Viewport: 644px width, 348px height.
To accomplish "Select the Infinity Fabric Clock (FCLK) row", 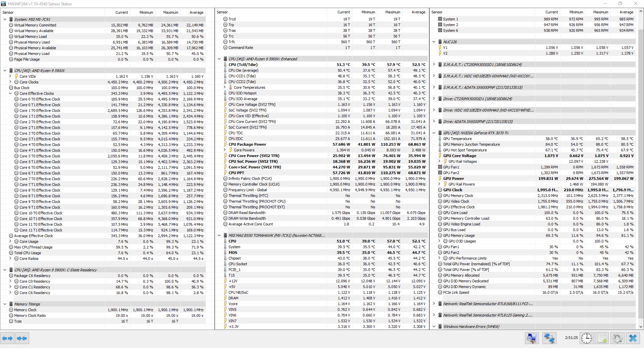I will [322, 179].
